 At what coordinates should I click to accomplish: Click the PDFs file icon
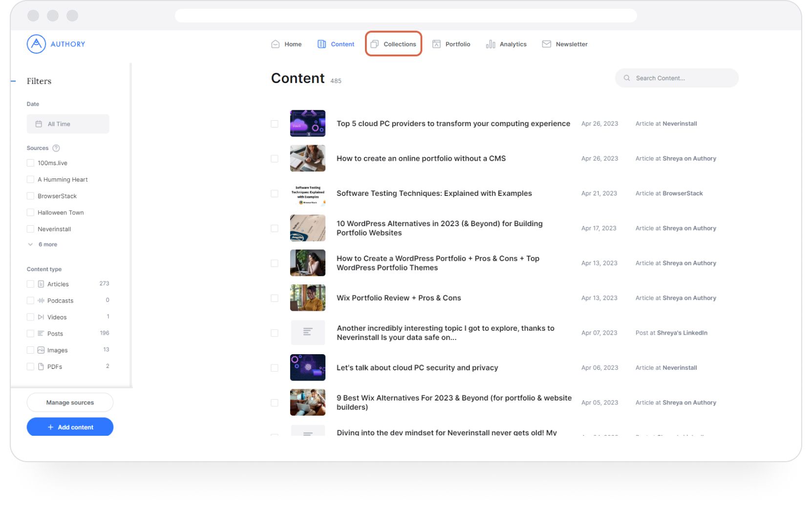click(x=41, y=366)
